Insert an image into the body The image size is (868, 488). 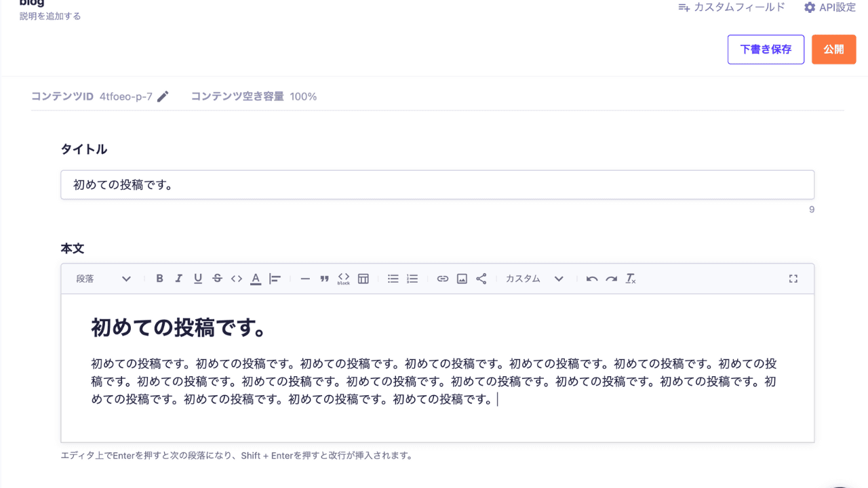pos(462,279)
